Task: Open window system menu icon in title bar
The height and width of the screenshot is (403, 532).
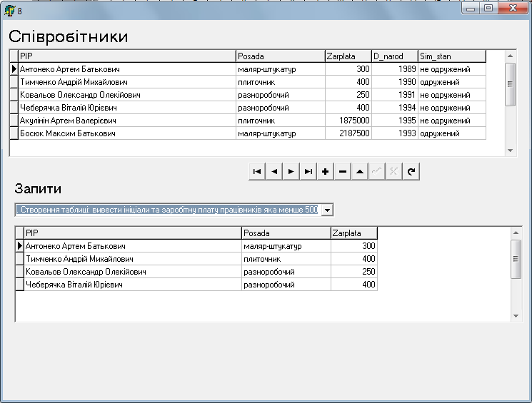Action: 9,9
